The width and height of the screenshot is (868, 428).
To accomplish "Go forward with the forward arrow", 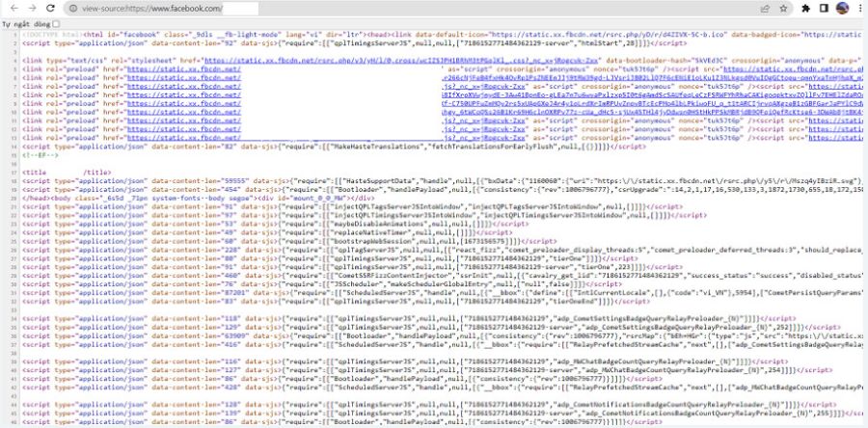I will pyautogui.click(x=32, y=9).
